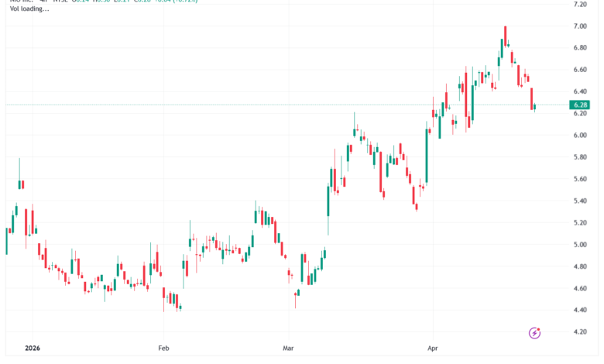Screen dimensions: 604x364
Task: Click the 5.00 price scale label
Action: click(580, 245)
